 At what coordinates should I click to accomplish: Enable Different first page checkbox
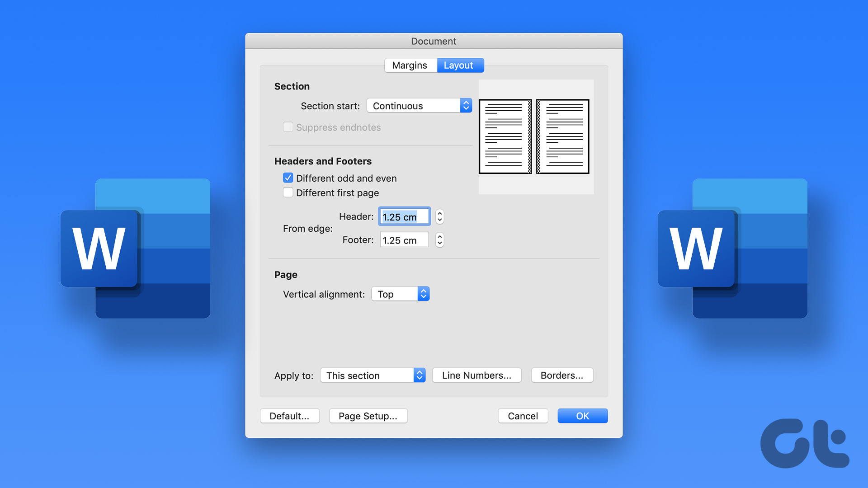288,192
